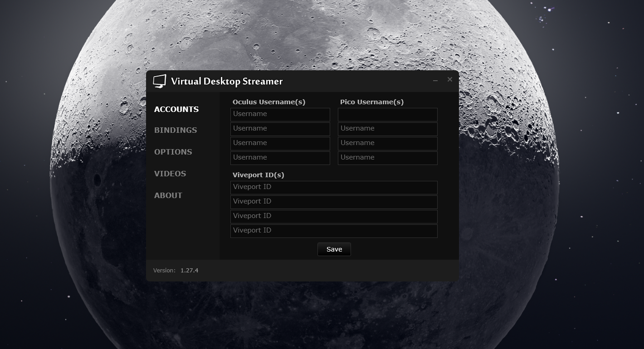Click the Save button
The width and height of the screenshot is (644, 349).
click(334, 249)
